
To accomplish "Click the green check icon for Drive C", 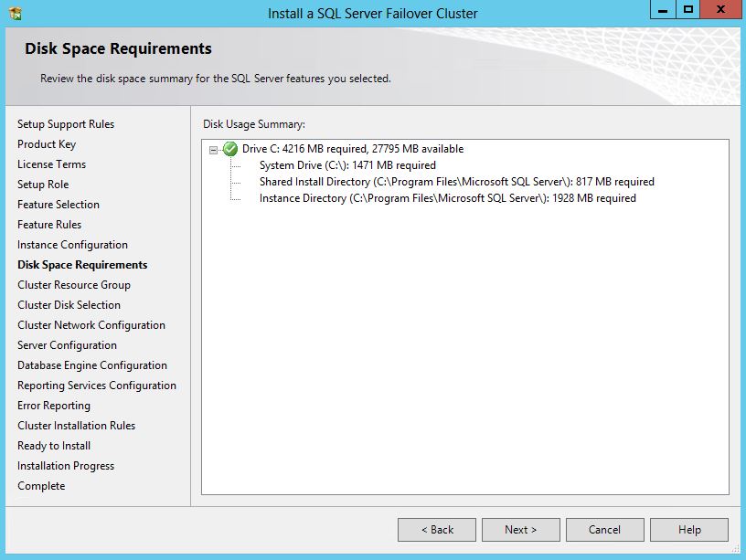I will point(230,149).
